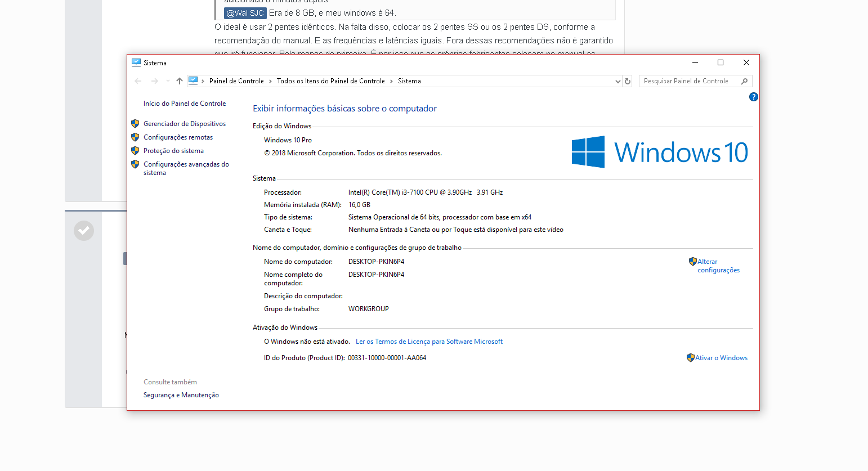Screen dimensions: 868x471
Task: Open the blue Help question mark icon
Action: 753,97
